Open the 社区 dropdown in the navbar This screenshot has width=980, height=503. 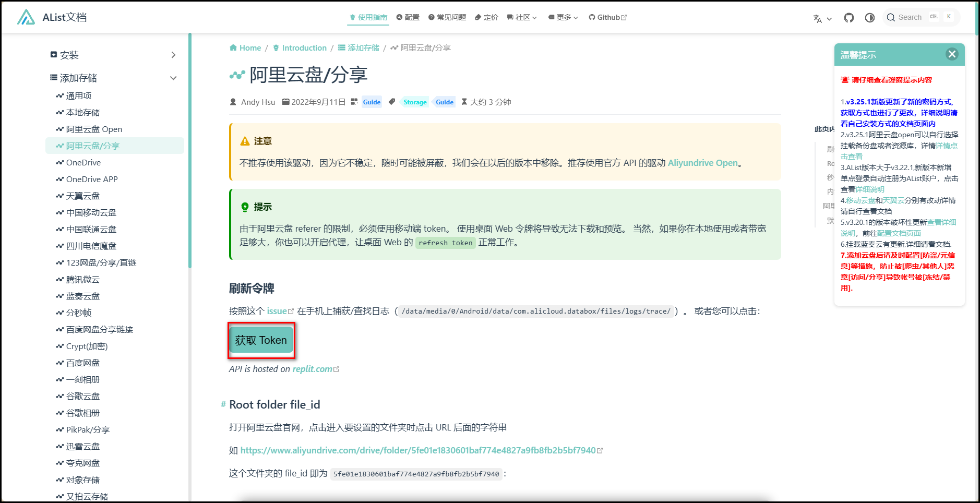tap(521, 17)
